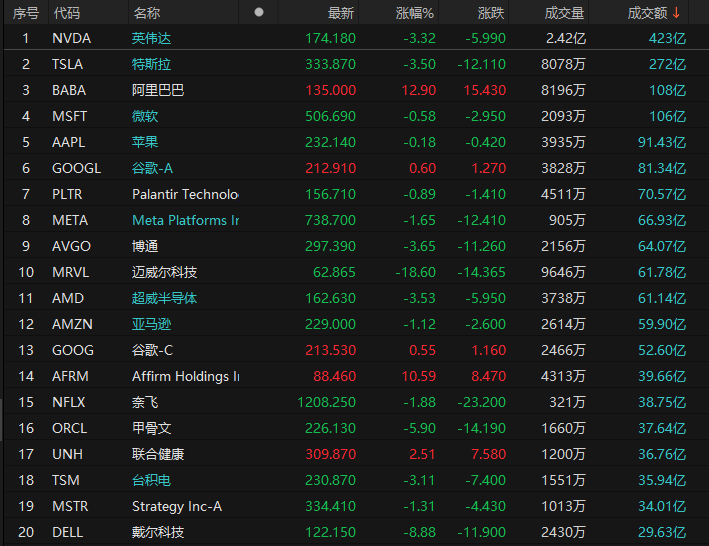Viewport: 709px width, 546px height.
Task: Click the red sort arrow beside 成交额
Action: click(676, 13)
